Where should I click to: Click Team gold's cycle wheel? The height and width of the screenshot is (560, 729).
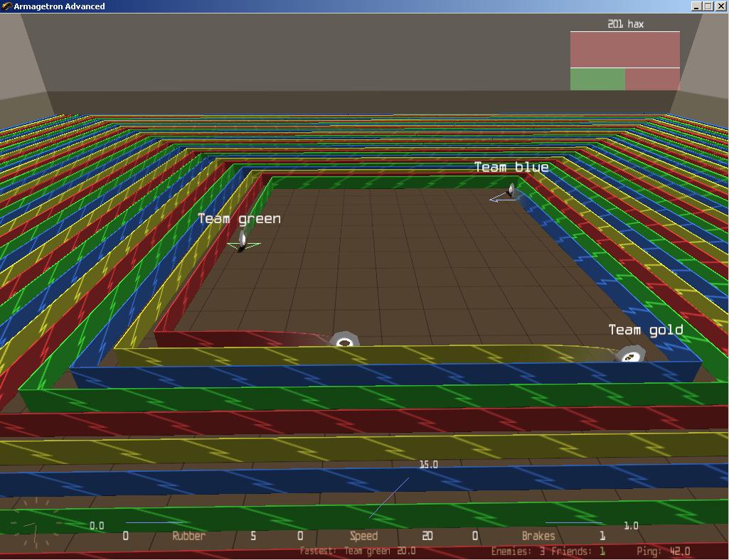pyautogui.click(x=630, y=355)
